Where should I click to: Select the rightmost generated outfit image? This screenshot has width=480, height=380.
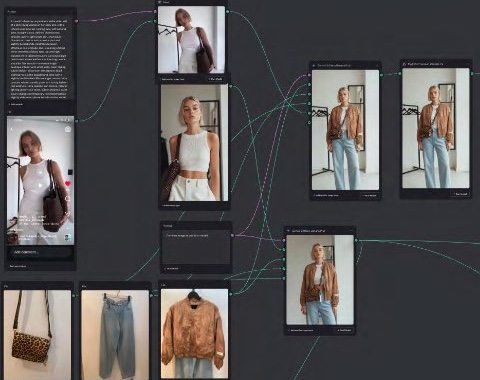[436, 128]
